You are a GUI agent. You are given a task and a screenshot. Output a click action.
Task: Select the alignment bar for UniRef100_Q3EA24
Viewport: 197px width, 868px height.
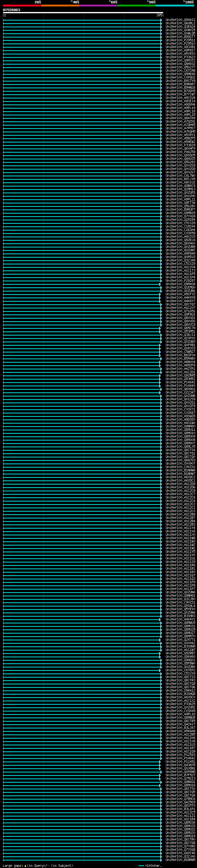pos(82,26)
